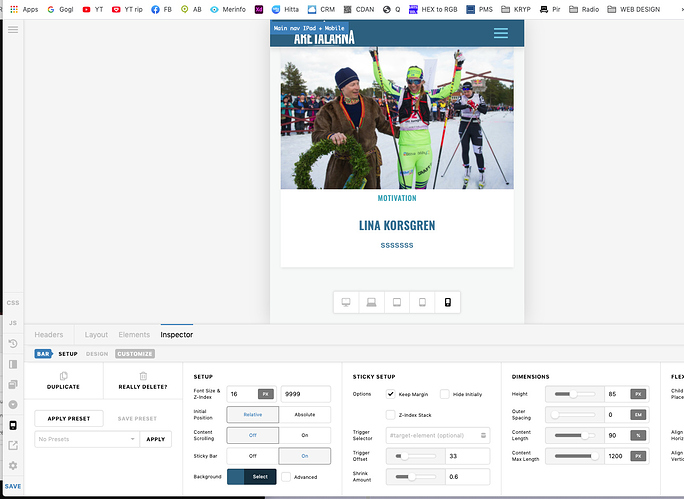Screen dimensions: 684x499
Task: Change the Height PX unit
Action: tap(638, 394)
